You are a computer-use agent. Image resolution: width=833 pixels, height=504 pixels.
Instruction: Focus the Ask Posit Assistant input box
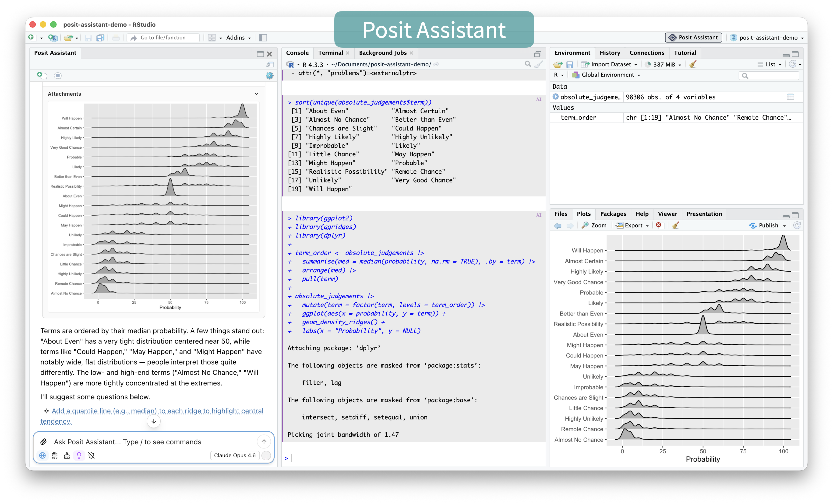154,441
